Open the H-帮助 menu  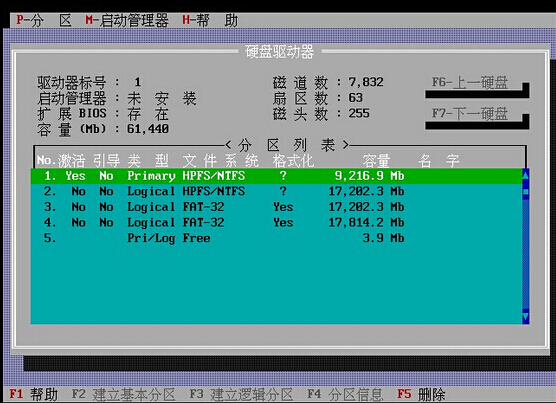210,20
